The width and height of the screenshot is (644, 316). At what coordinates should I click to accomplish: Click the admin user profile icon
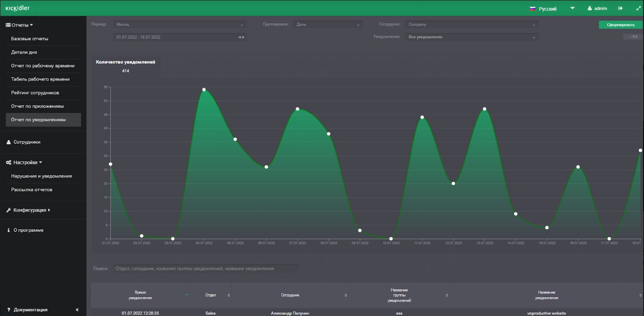click(590, 8)
